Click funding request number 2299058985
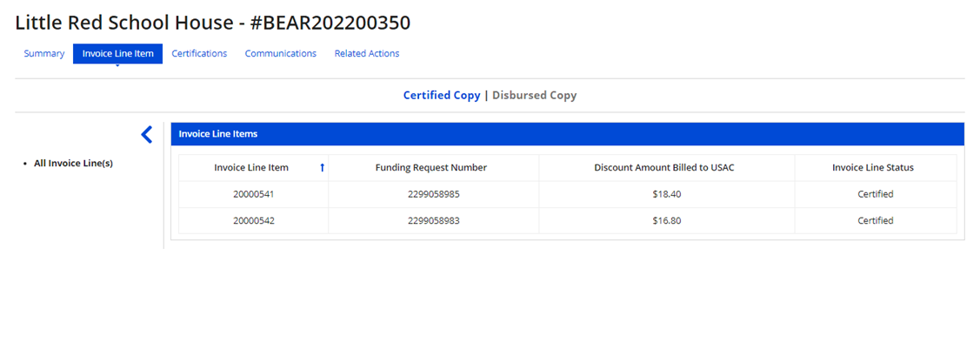 pyautogui.click(x=433, y=194)
